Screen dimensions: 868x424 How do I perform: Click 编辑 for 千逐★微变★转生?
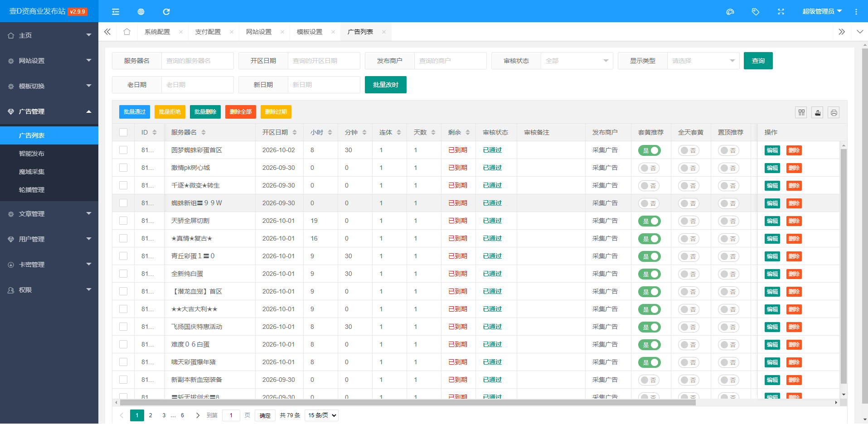click(x=772, y=186)
